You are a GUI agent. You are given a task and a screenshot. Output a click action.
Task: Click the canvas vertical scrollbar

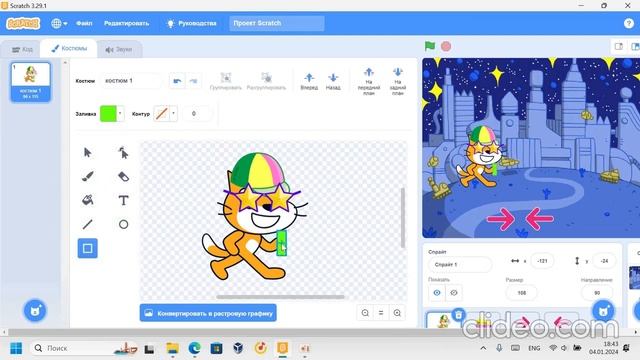pyautogui.click(x=403, y=218)
